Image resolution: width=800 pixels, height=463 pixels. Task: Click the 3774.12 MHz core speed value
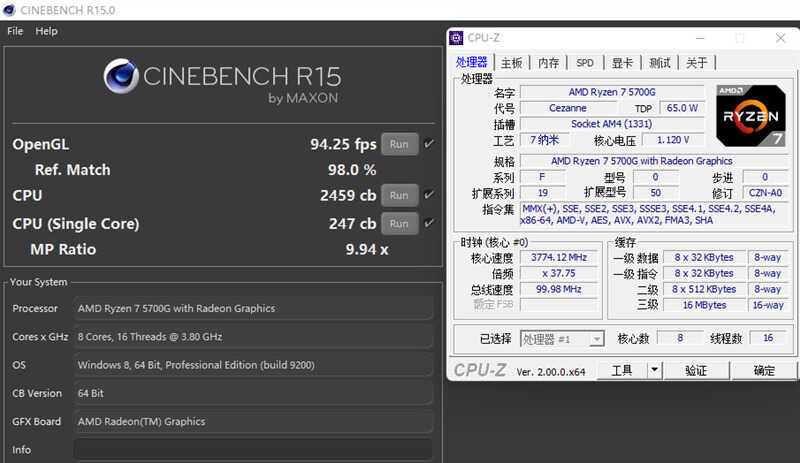pyautogui.click(x=559, y=257)
